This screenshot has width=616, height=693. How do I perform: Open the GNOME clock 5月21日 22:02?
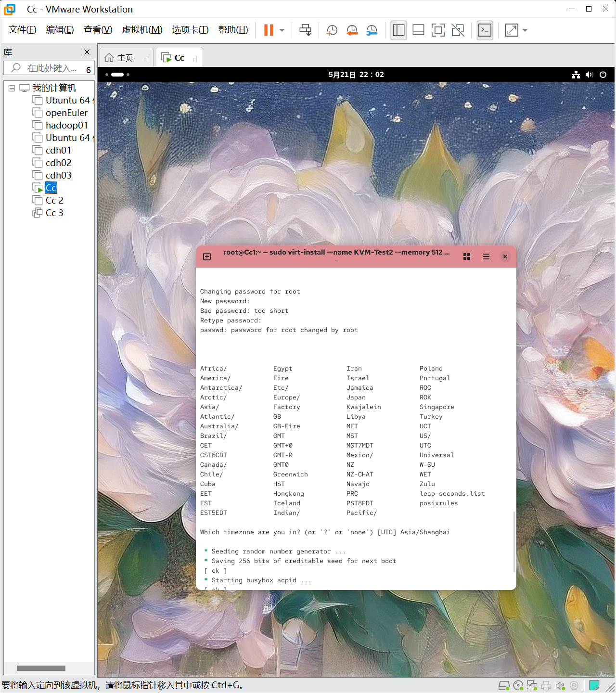click(x=356, y=75)
